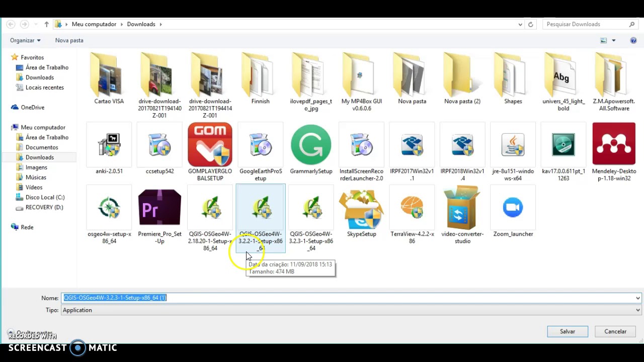Image resolution: width=644 pixels, height=362 pixels.
Task: Select the Mendeley-Desktop-1.18-win32 file
Action: click(614, 152)
